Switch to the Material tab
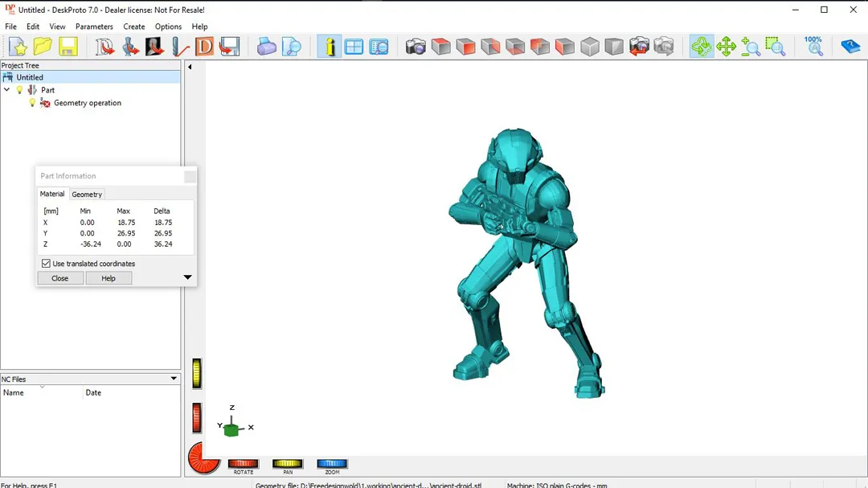 point(52,194)
